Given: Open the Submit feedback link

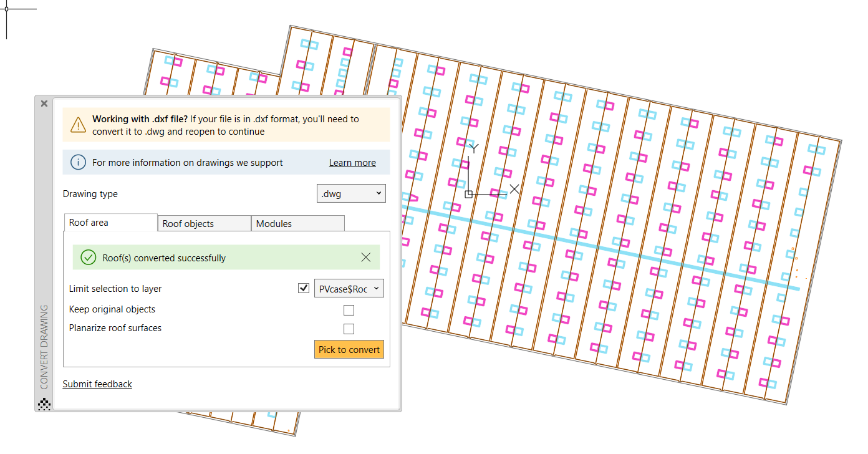Looking at the screenshot, I should coord(97,384).
